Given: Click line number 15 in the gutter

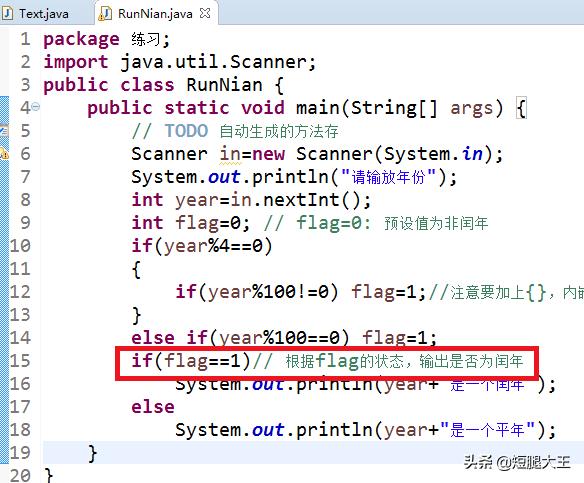Looking at the screenshot, I should click(20, 360).
